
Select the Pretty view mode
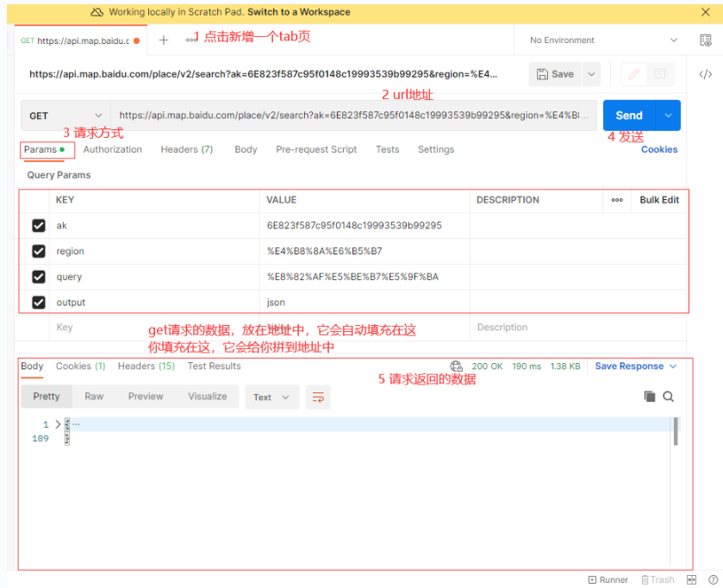coord(47,397)
